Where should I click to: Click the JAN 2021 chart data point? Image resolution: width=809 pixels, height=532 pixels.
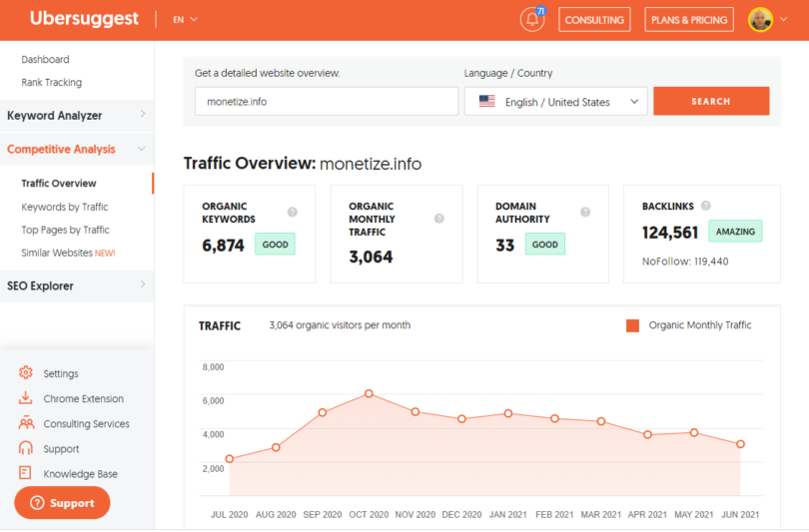coord(508,413)
